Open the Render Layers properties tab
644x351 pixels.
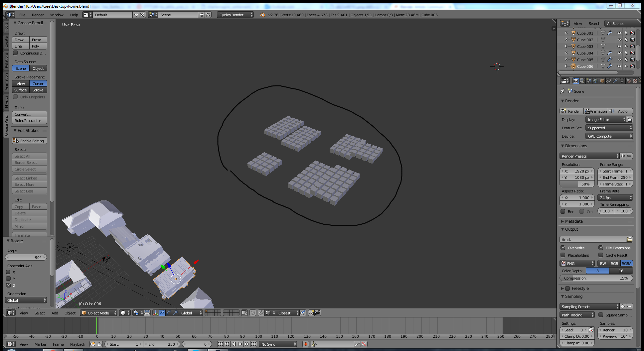point(582,81)
